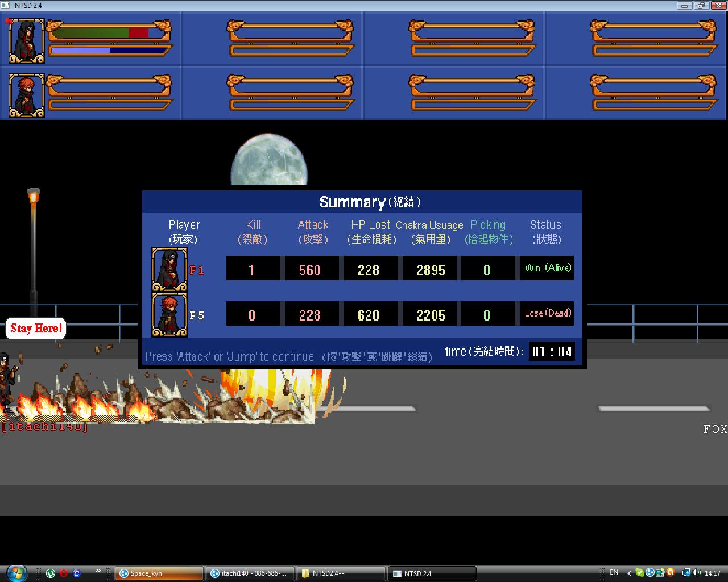Click the Win (Alive) status
The image size is (728, 582).
click(x=547, y=268)
